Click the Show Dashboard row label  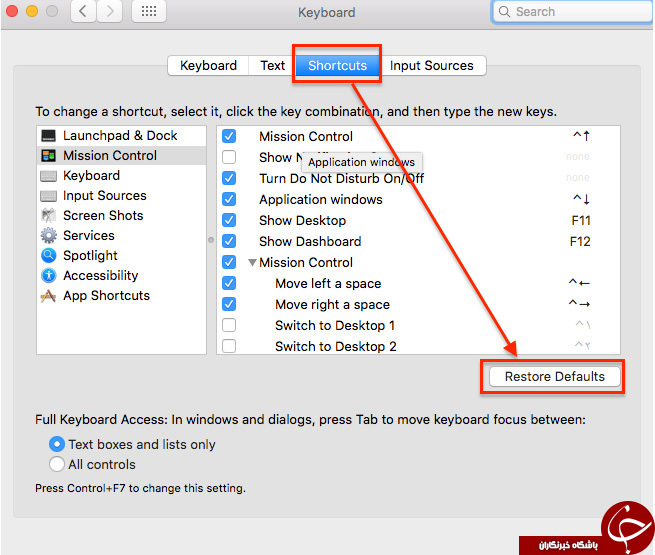click(310, 241)
